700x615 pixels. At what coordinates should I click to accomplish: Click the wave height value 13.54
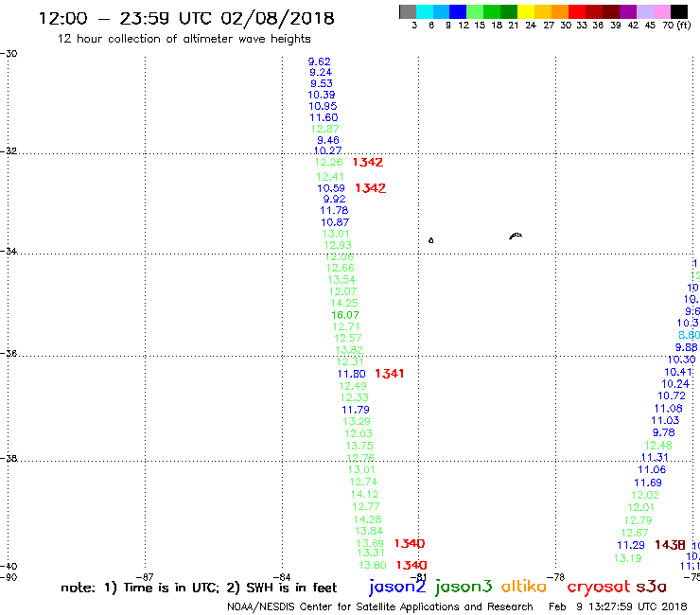341,280
